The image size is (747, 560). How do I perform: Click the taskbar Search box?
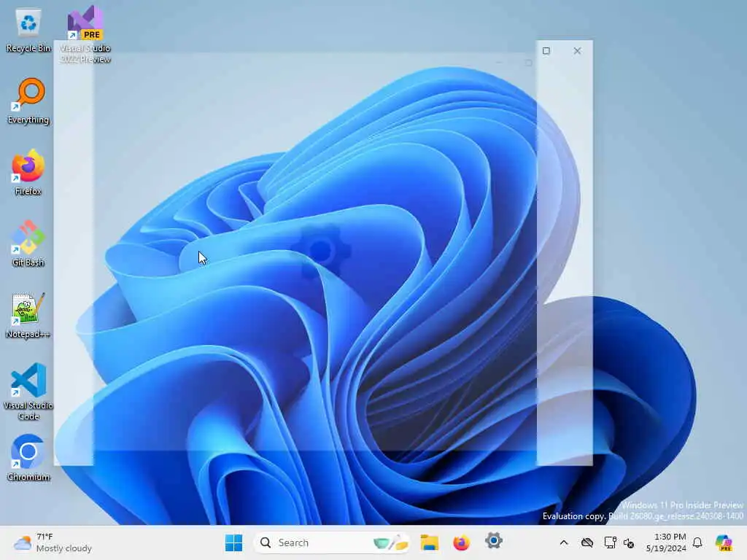click(x=332, y=542)
